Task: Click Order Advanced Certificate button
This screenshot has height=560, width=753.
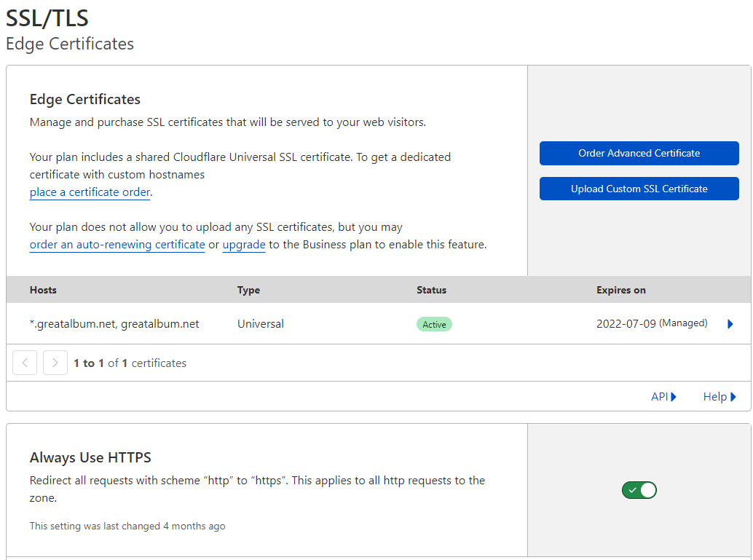Action: coord(639,153)
